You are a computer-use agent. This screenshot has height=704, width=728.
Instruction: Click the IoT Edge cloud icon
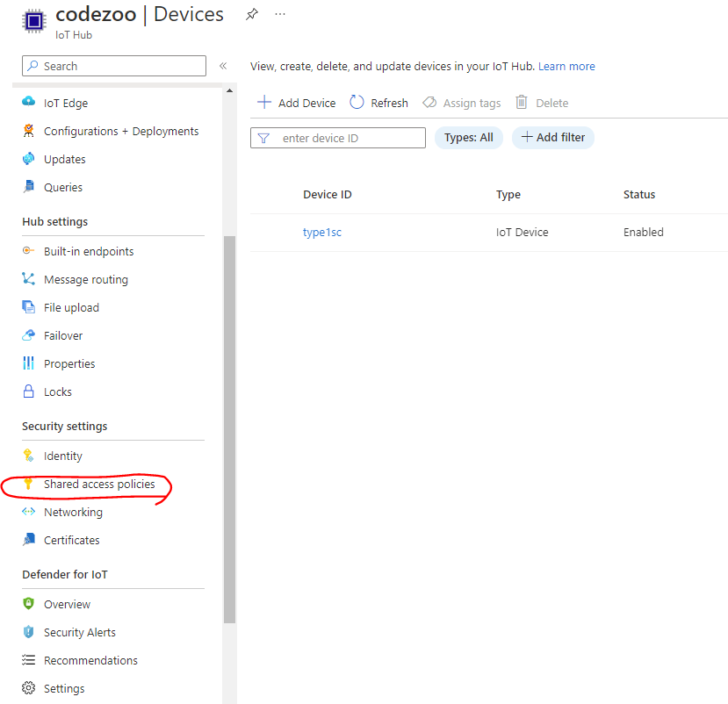click(x=28, y=102)
